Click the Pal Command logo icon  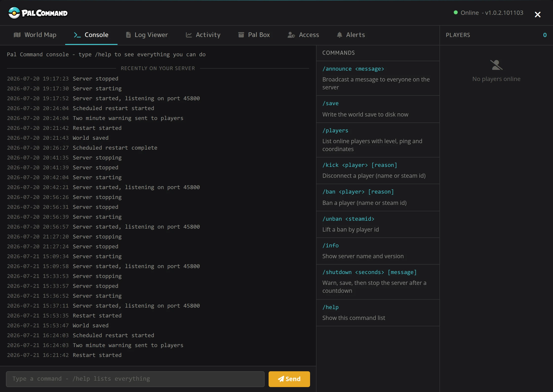pyautogui.click(x=14, y=13)
